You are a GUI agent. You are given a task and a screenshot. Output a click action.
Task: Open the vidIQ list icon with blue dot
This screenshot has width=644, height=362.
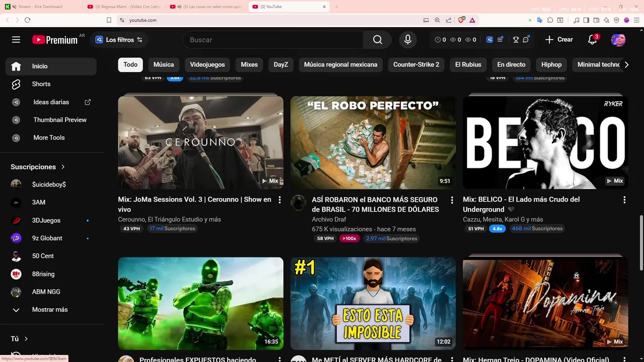[500, 40]
